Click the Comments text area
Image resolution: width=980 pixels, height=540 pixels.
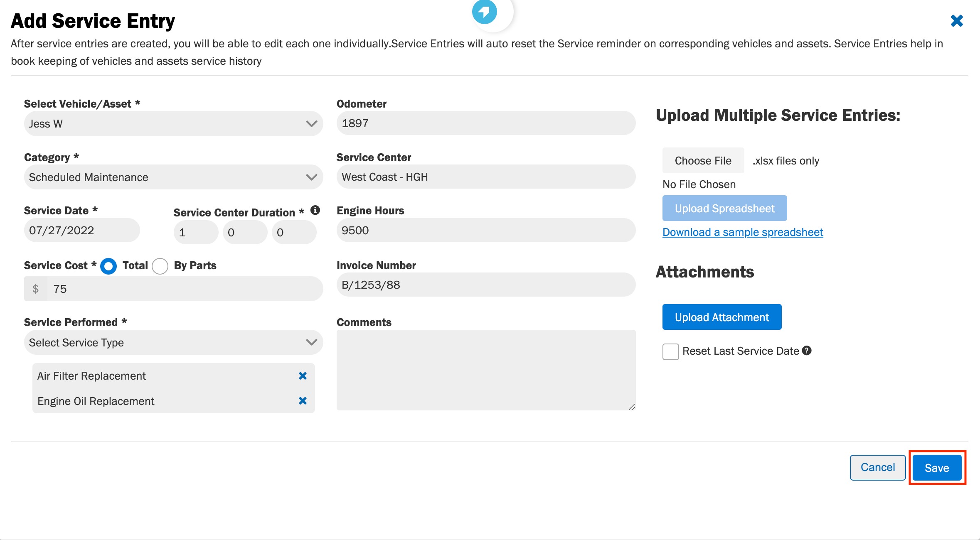point(486,370)
